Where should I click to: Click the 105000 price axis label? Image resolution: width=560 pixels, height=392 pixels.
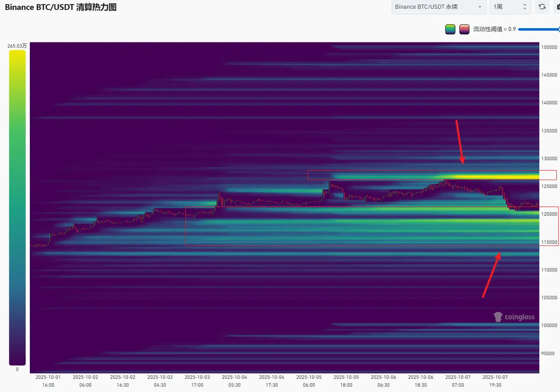coord(549,298)
